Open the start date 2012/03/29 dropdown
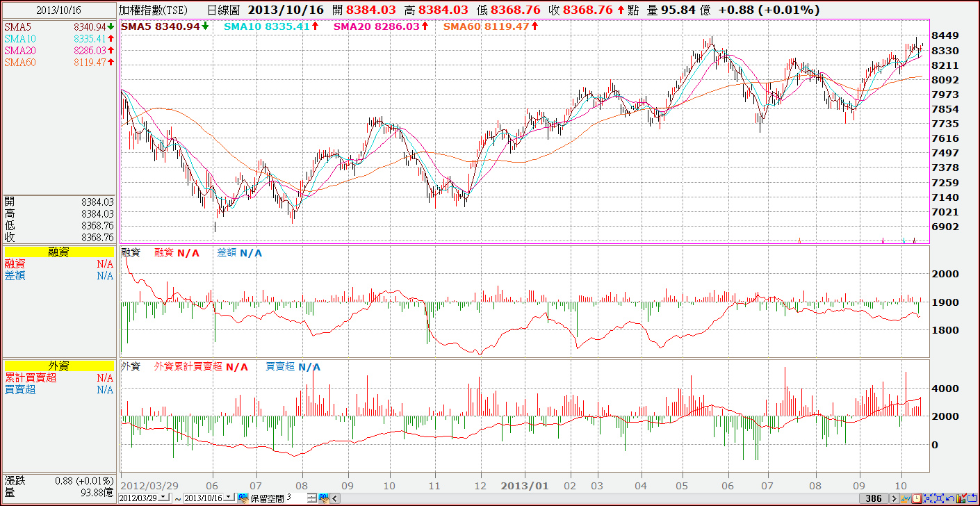This screenshot has width=980, height=506. coord(164,498)
